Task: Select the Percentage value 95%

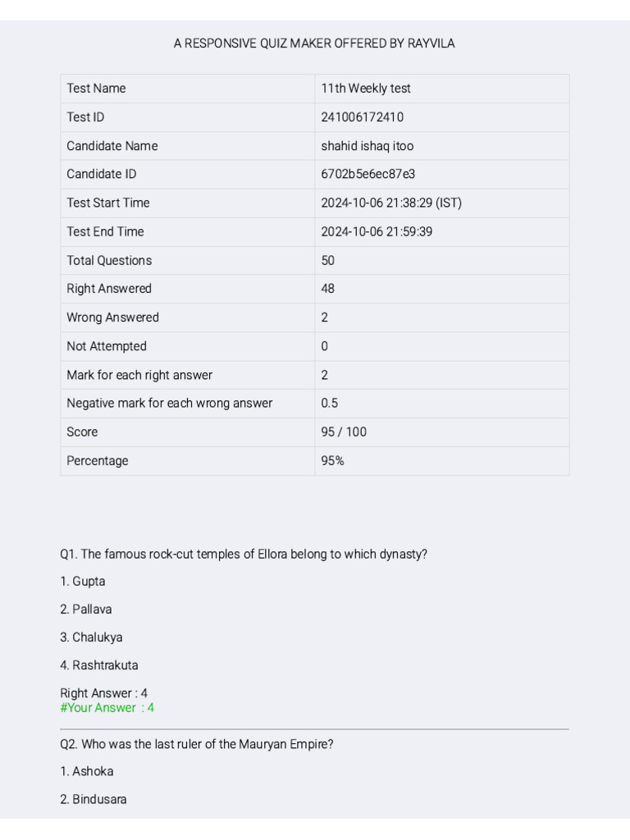Action: (332, 460)
